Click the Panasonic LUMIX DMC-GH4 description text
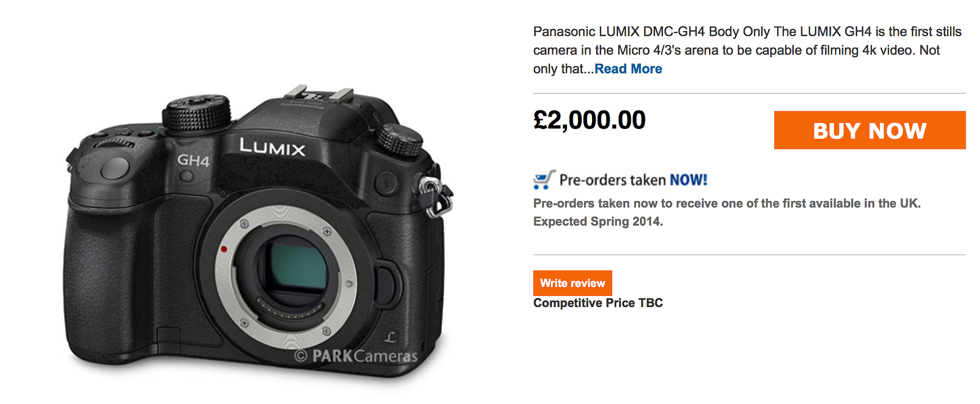This screenshot has width=980, height=404. click(747, 50)
